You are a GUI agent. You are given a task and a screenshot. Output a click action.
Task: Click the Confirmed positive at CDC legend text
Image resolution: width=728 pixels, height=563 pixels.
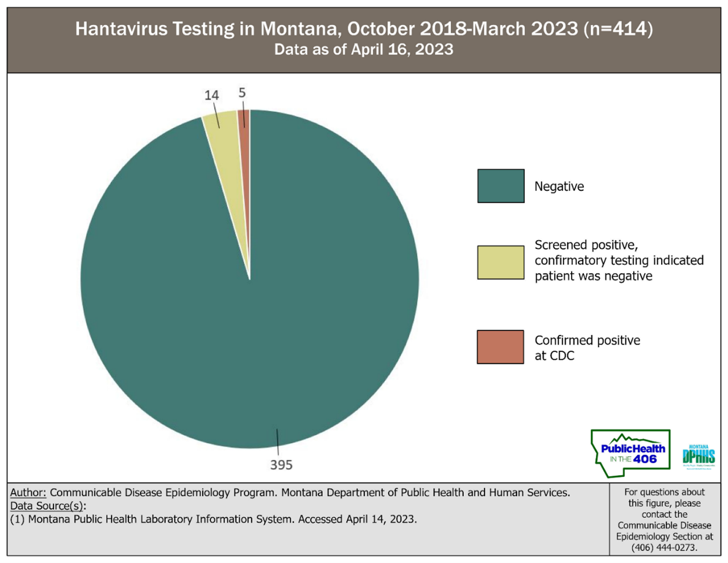[587, 347]
